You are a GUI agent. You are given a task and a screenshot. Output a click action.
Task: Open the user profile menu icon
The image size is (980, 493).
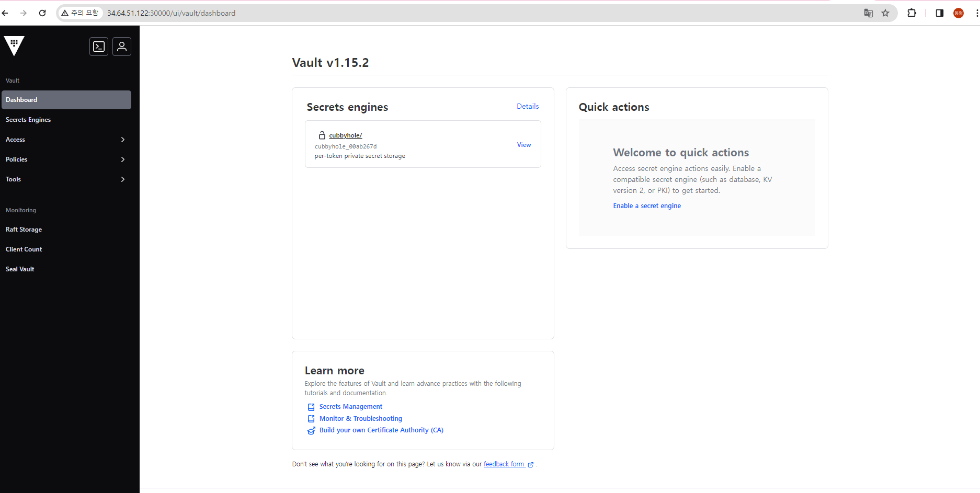(x=122, y=47)
